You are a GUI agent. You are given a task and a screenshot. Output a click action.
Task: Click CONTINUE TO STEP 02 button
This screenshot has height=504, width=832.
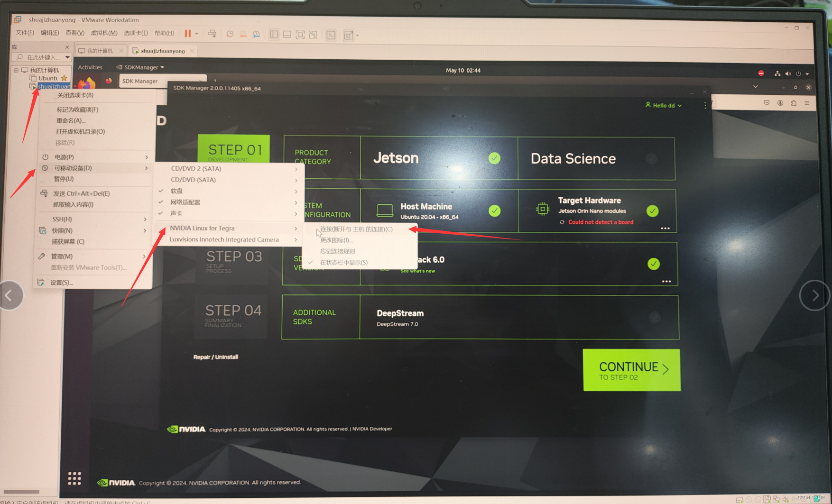632,370
